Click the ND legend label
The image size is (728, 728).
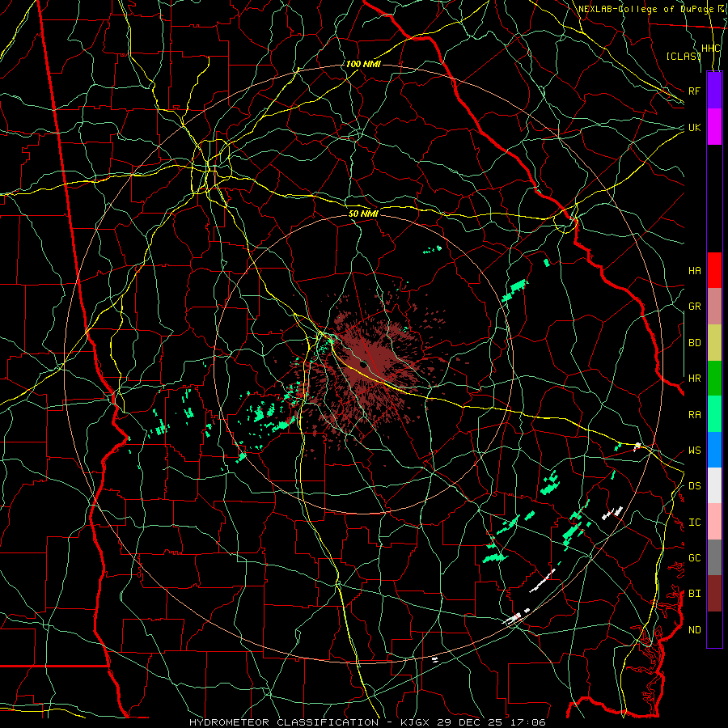[694, 630]
